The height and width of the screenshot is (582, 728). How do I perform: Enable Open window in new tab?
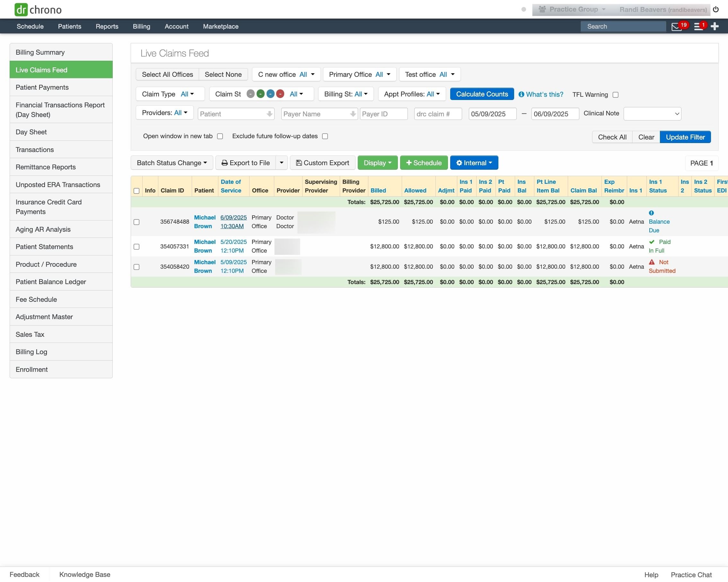220,136
